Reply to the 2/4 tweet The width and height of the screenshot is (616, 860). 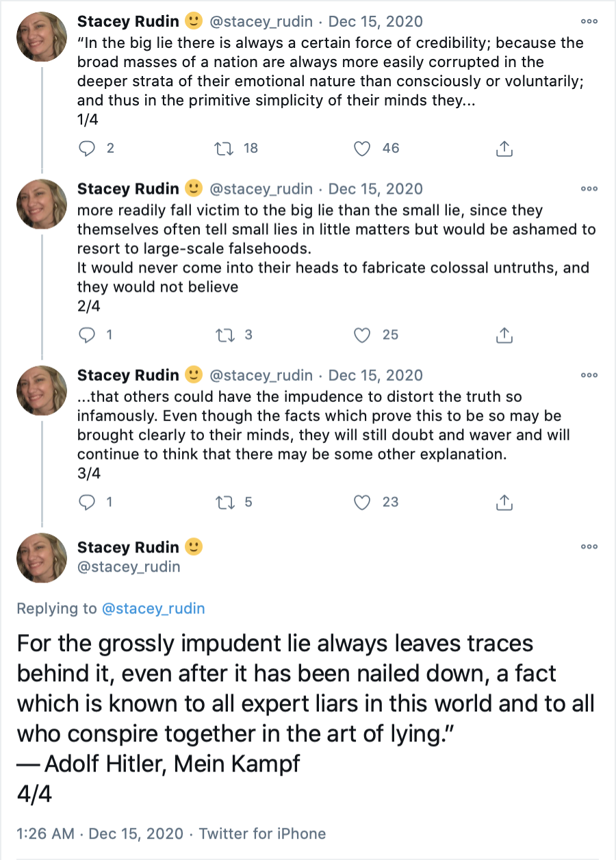(87, 335)
